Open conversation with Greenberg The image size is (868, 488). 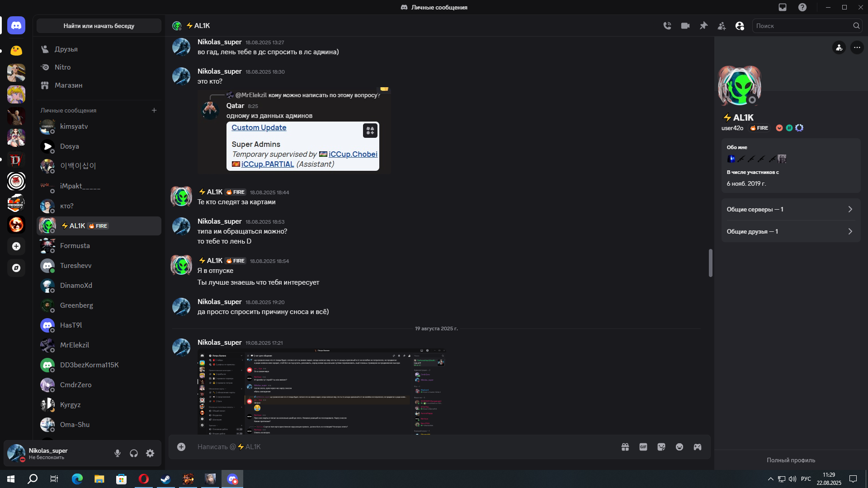pyautogui.click(x=99, y=305)
